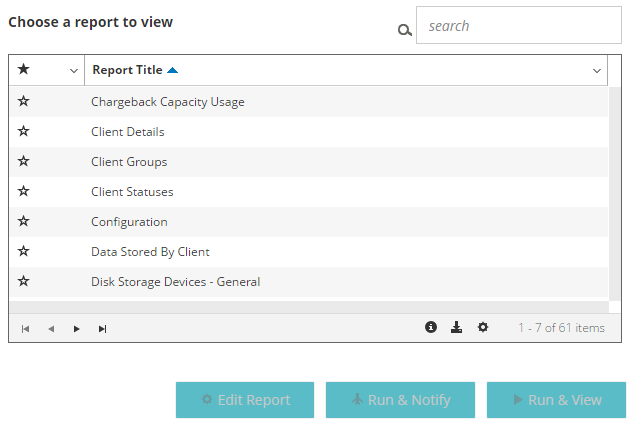Image resolution: width=634 pixels, height=425 pixels.
Task: Click the Edit Report button
Action: point(245,400)
